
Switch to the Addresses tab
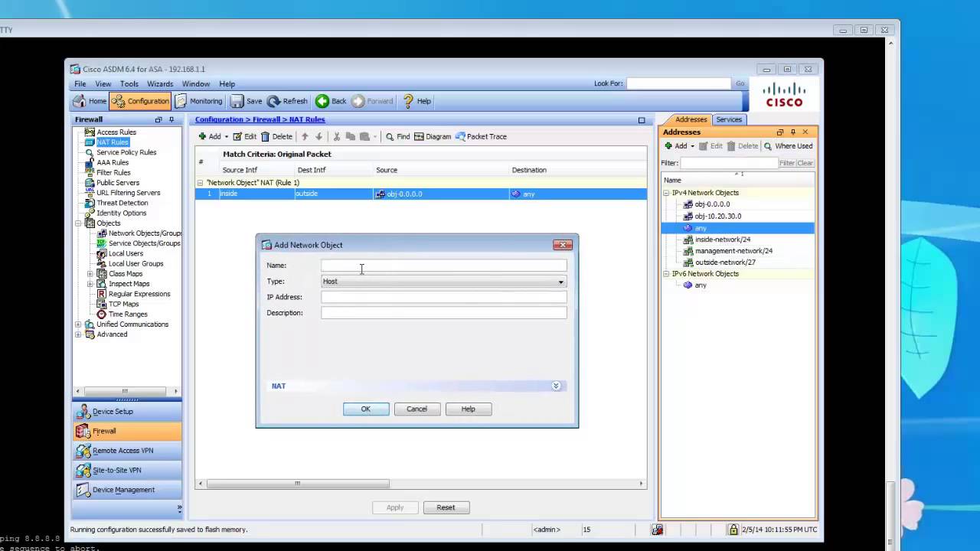691,119
